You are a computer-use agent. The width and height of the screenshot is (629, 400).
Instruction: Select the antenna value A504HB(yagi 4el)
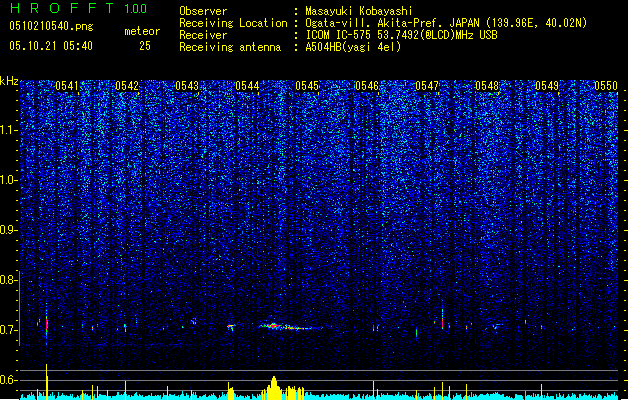pyautogui.click(x=353, y=47)
